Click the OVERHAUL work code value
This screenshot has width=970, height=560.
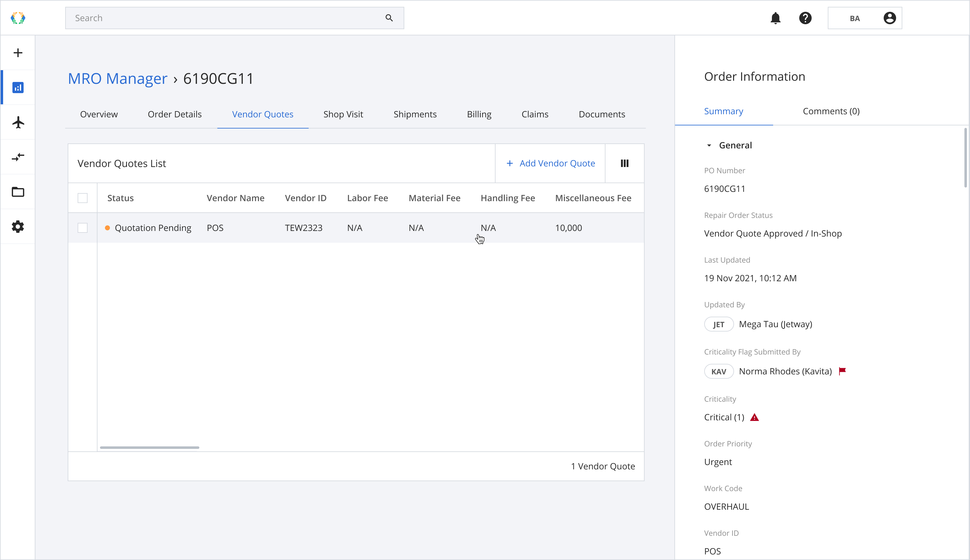pos(727,507)
